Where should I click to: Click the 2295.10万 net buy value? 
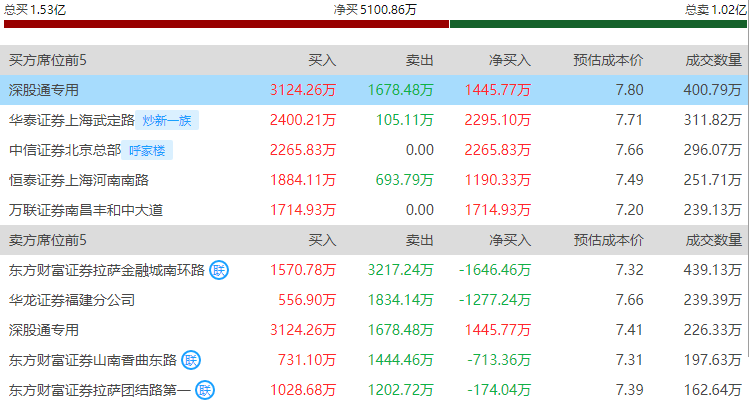[498, 120]
